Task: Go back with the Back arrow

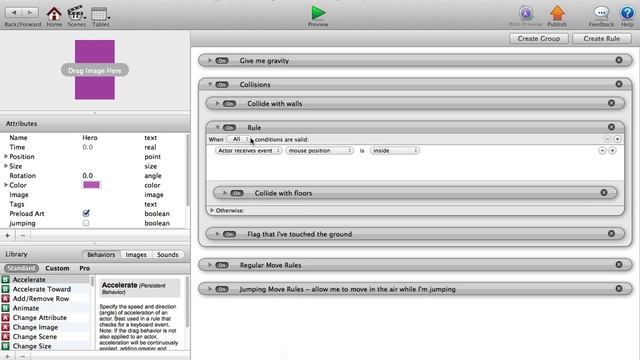Action: pos(14,13)
